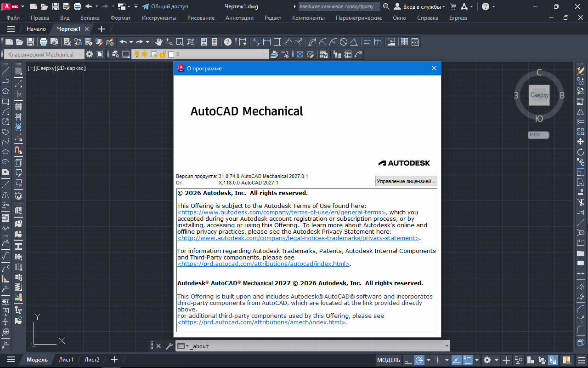Screen dimensions: 588x368
Task: Switch to the Лист1 layout tab
Action: tap(66, 360)
